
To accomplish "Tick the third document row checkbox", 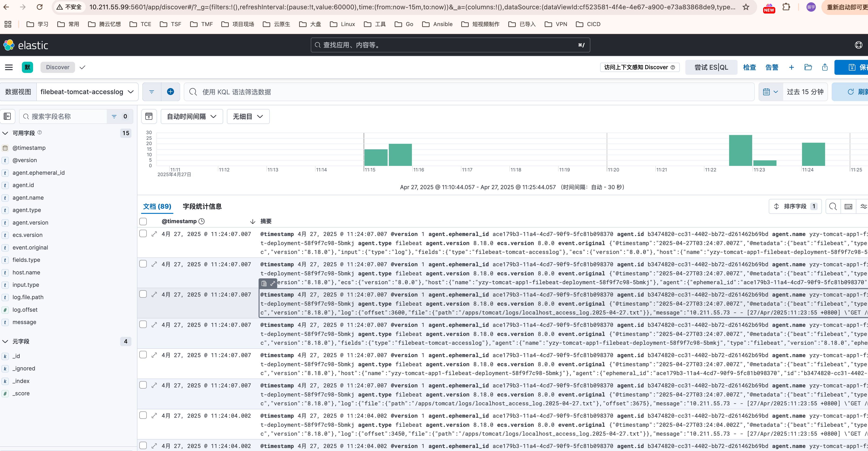I will pyautogui.click(x=143, y=294).
